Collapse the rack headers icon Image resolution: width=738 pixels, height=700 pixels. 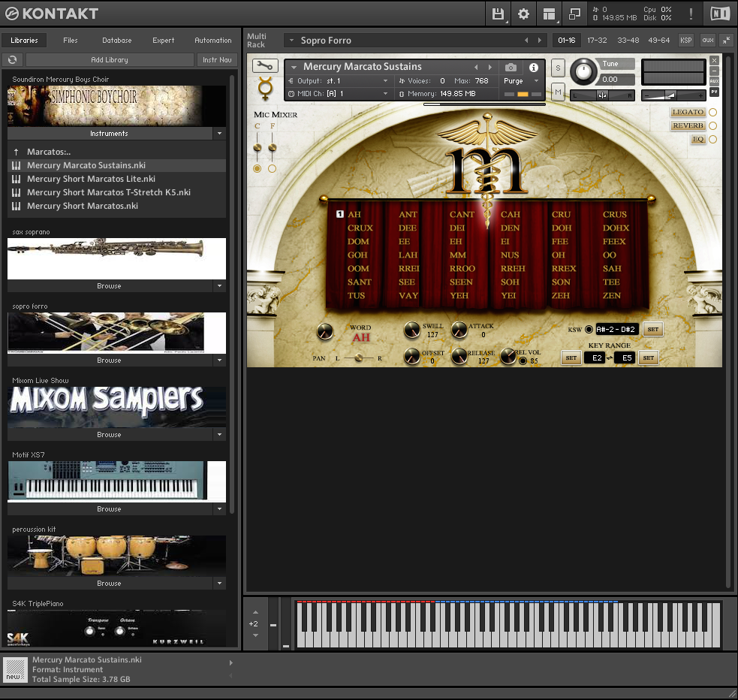click(727, 41)
